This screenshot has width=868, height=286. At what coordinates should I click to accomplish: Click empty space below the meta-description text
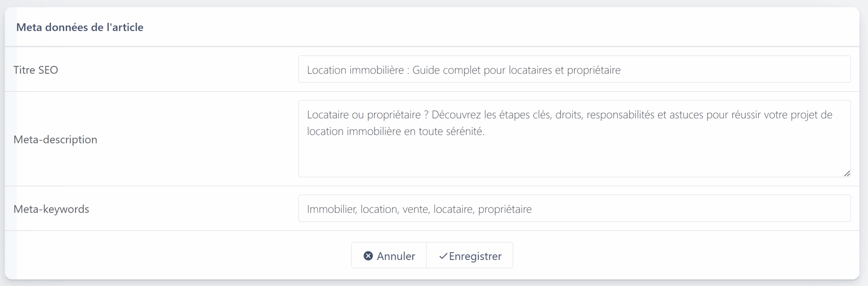pos(574,158)
